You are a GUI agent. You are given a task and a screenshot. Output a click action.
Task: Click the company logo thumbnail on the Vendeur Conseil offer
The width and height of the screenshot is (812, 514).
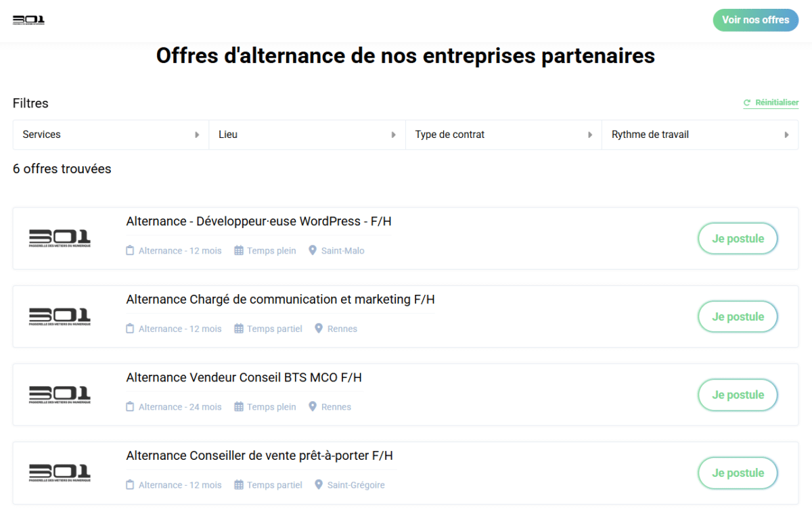[x=60, y=394]
